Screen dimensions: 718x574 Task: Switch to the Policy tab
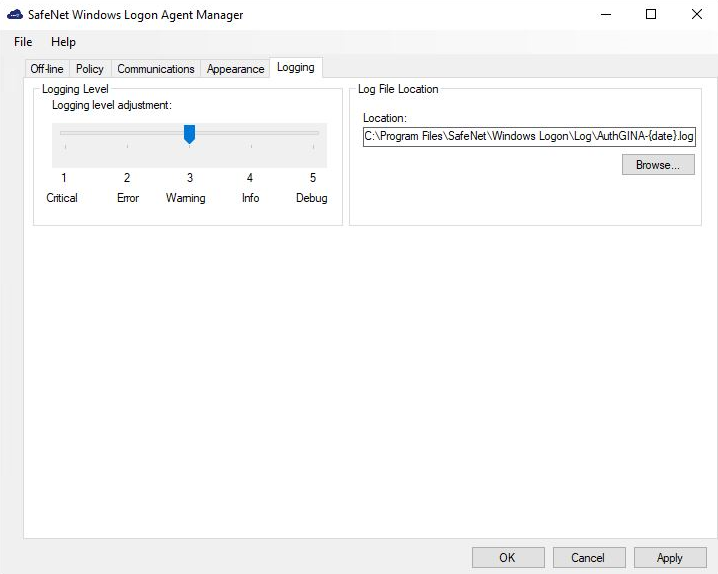pyautogui.click(x=90, y=69)
